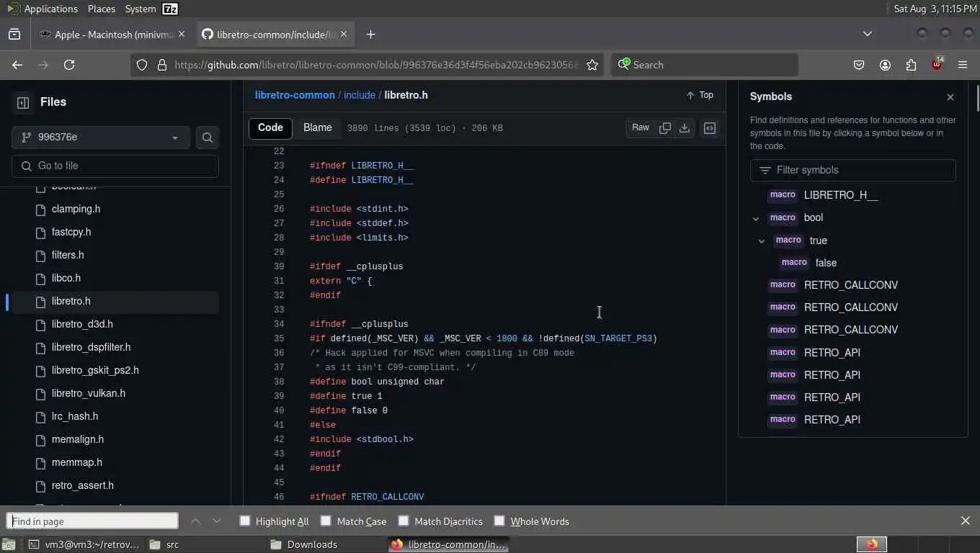This screenshot has height=553, width=980.
Task: Open Firefox hamburger application menu
Action: coord(963,65)
